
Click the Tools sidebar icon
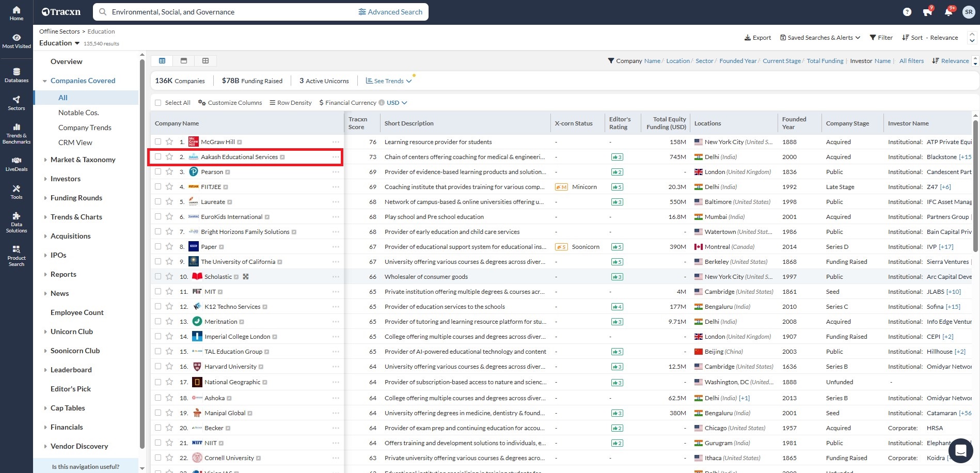coord(17,192)
